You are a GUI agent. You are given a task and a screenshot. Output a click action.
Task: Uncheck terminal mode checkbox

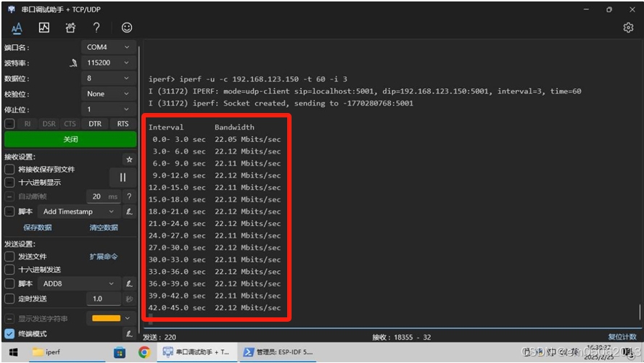point(9,334)
